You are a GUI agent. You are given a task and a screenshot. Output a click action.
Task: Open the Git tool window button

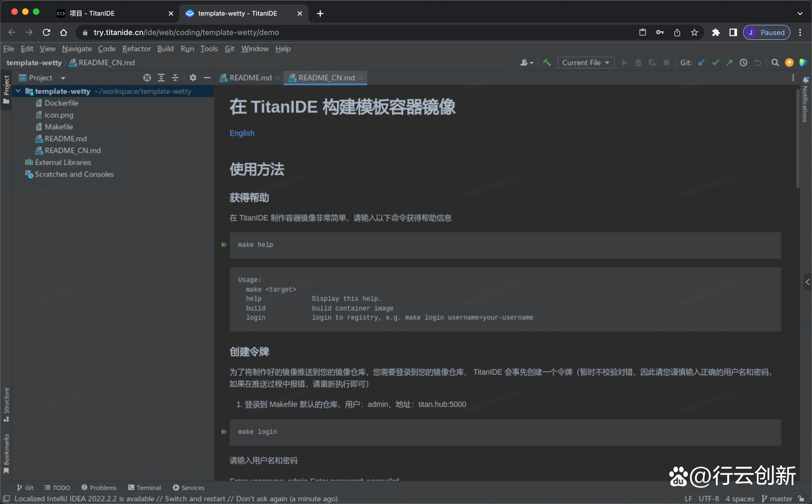click(25, 488)
